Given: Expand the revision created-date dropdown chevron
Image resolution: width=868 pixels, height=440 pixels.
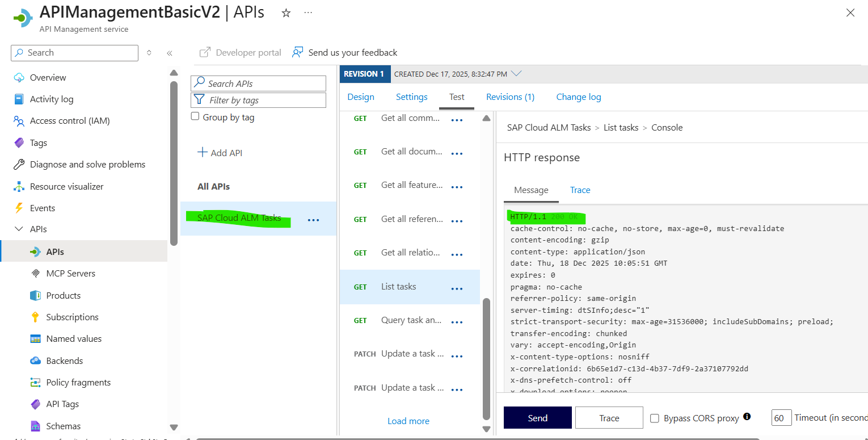Looking at the screenshot, I should (516, 74).
